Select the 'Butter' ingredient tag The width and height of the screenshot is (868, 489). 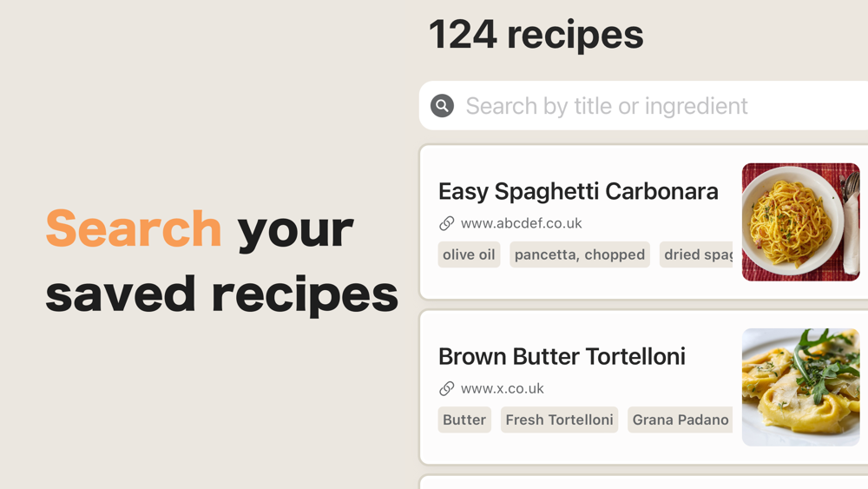tap(464, 420)
